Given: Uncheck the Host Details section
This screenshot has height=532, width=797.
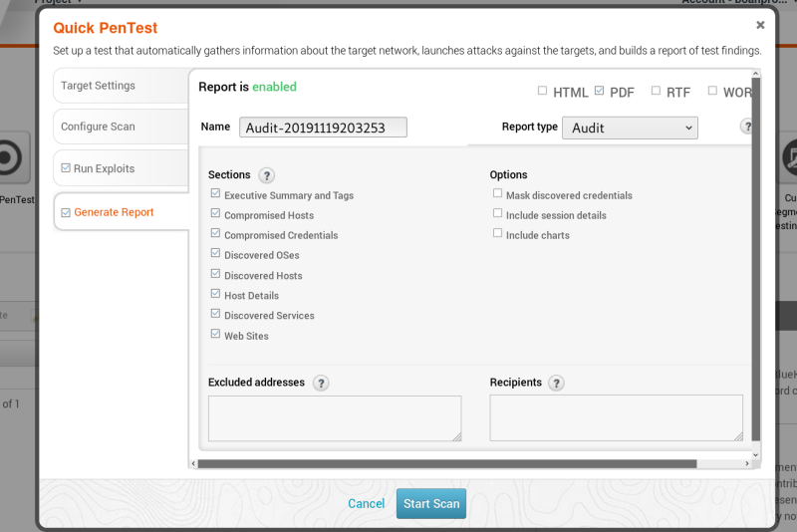Looking at the screenshot, I should (x=215, y=293).
